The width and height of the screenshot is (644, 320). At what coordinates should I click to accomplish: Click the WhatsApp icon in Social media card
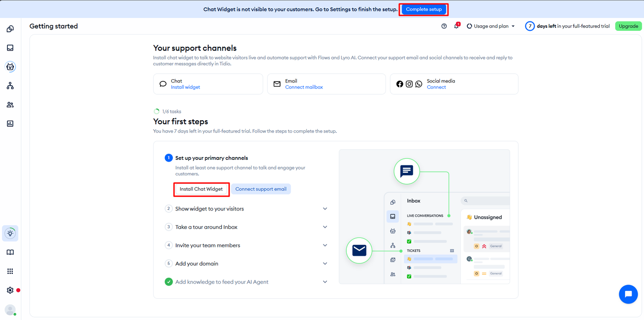pos(419,84)
